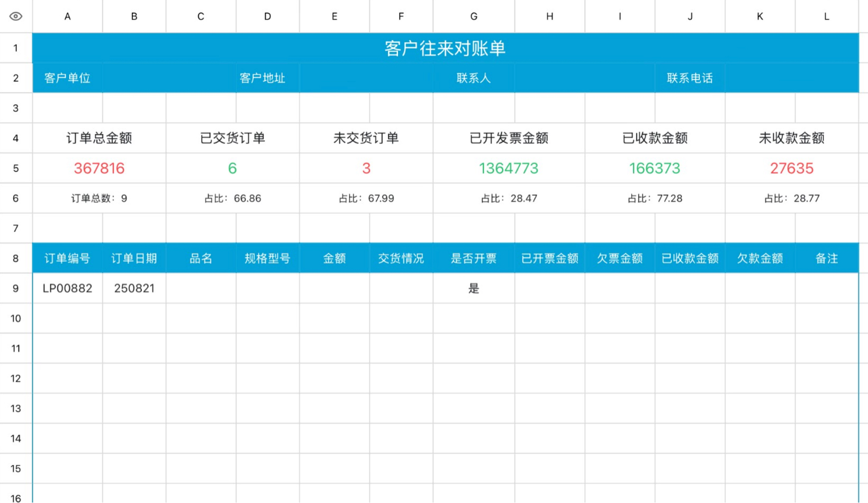
Task: Click the 订单日期 column heading
Action: pos(134,258)
